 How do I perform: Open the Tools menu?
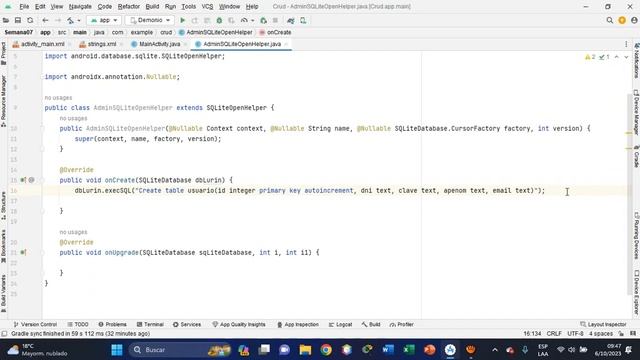pos(188,7)
